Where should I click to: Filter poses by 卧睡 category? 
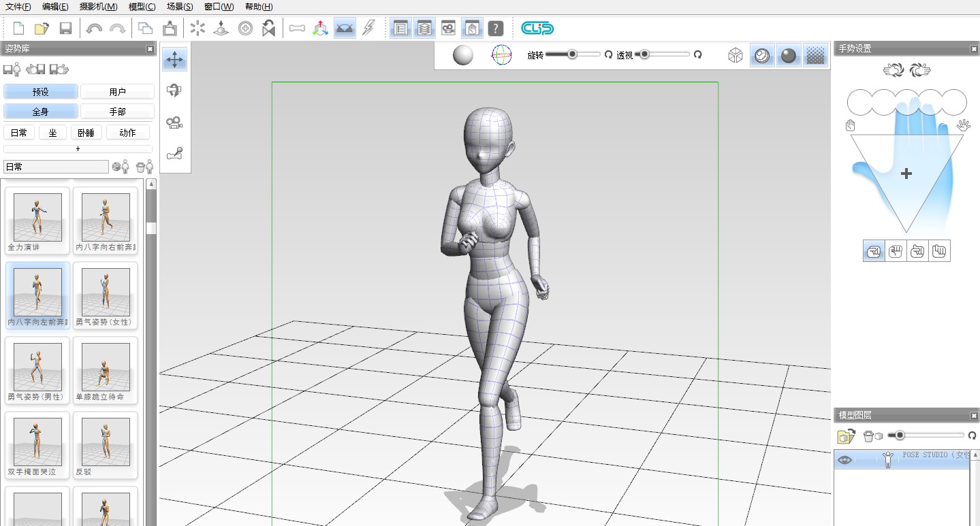point(86,133)
